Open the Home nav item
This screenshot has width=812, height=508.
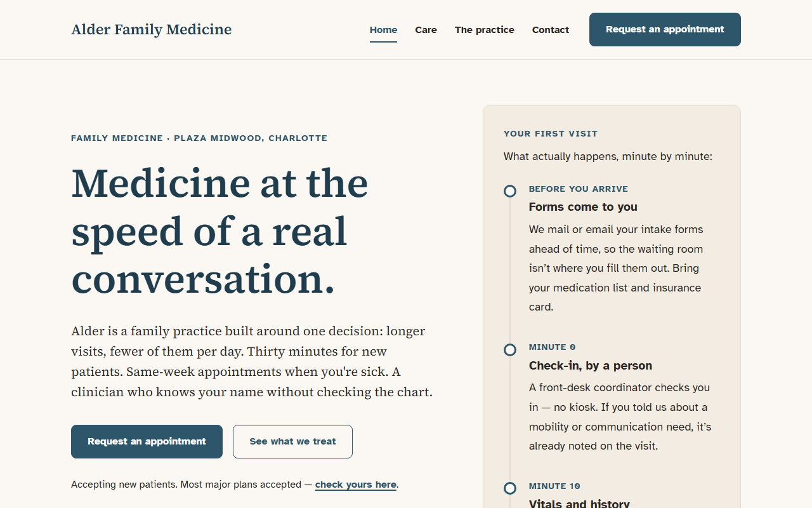(383, 30)
